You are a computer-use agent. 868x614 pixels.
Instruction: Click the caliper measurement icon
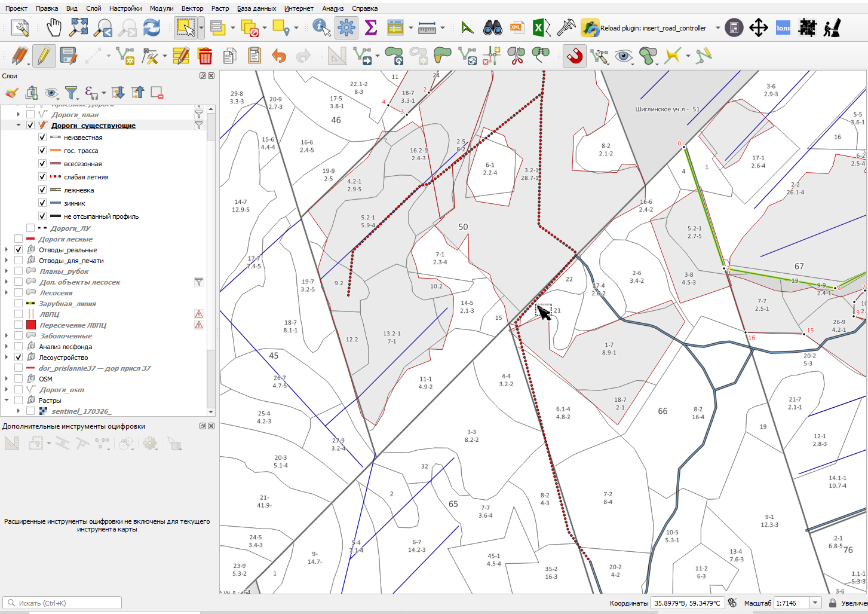[565, 28]
